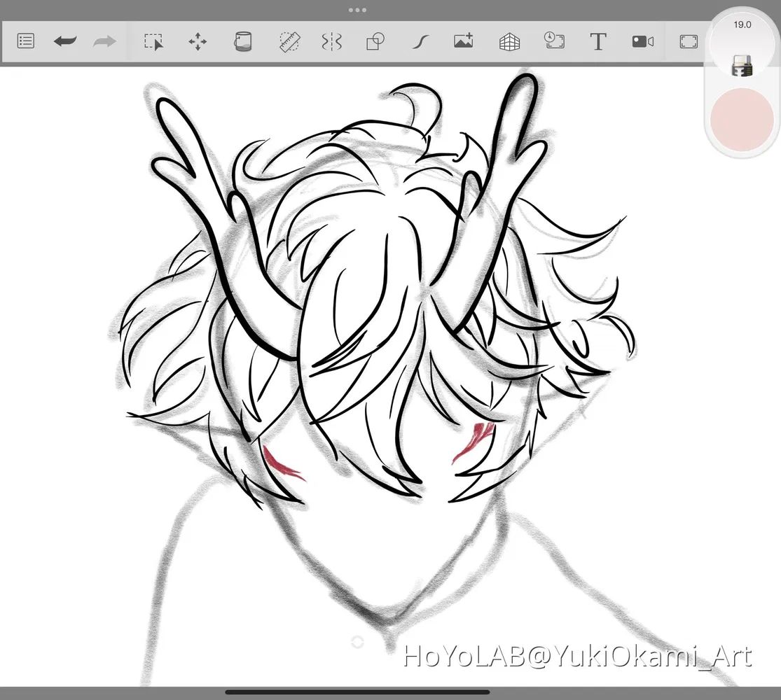The width and height of the screenshot is (781, 700).
Task: Choose the Selection tool
Action: tap(153, 42)
